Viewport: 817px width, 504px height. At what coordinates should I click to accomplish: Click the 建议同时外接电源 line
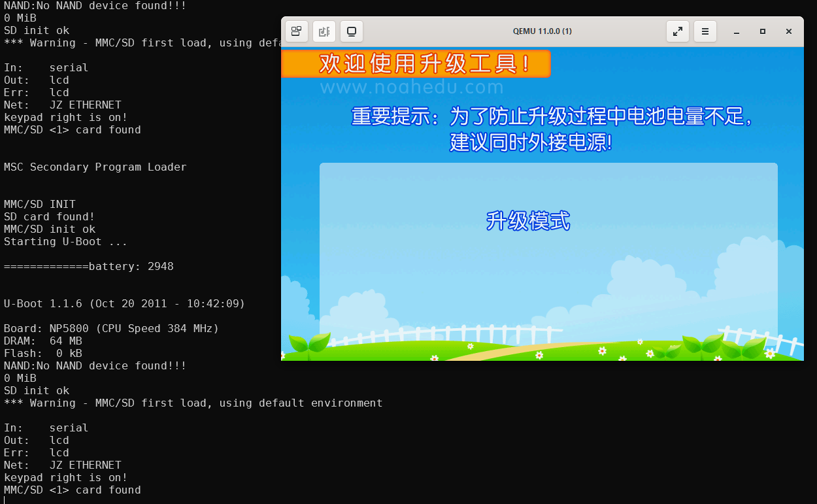(531, 142)
